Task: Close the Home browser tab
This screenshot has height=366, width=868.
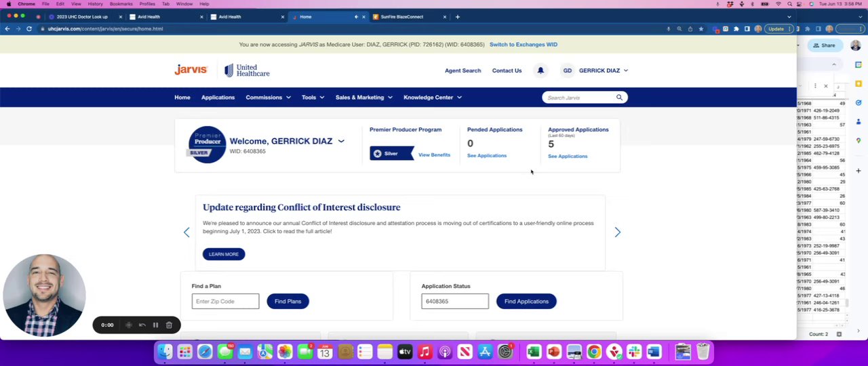Action: 363,17
